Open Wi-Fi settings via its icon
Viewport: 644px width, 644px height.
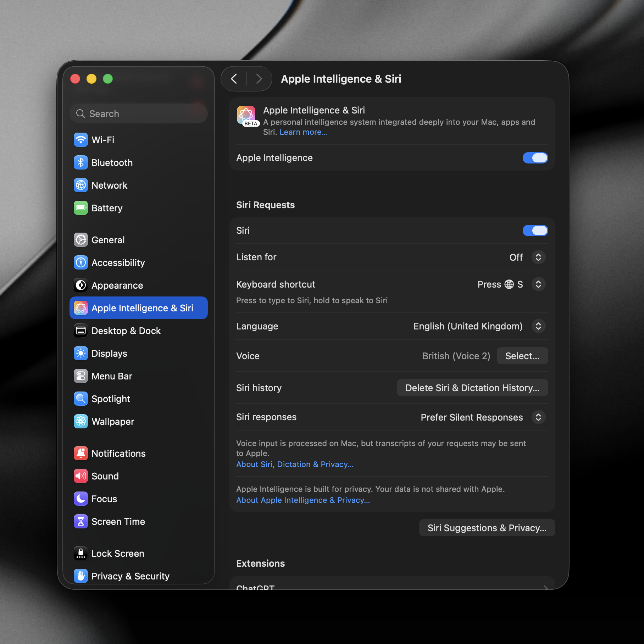(81, 140)
